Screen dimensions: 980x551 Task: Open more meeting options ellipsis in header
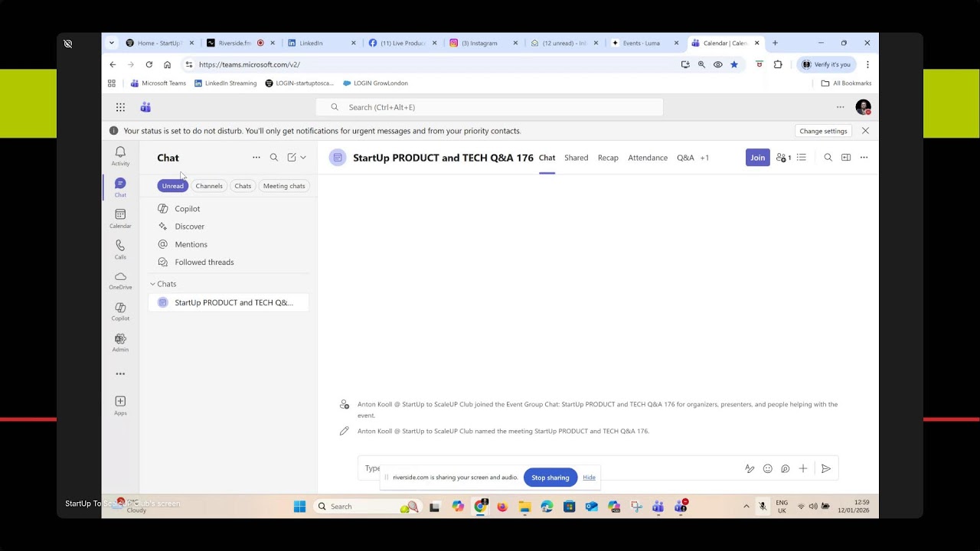(x=864, y=158)
